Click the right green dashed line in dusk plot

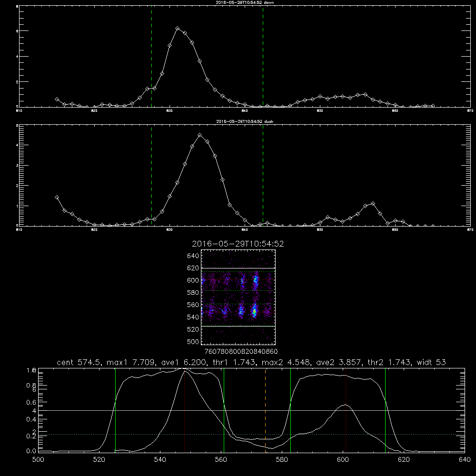point(263,176)
